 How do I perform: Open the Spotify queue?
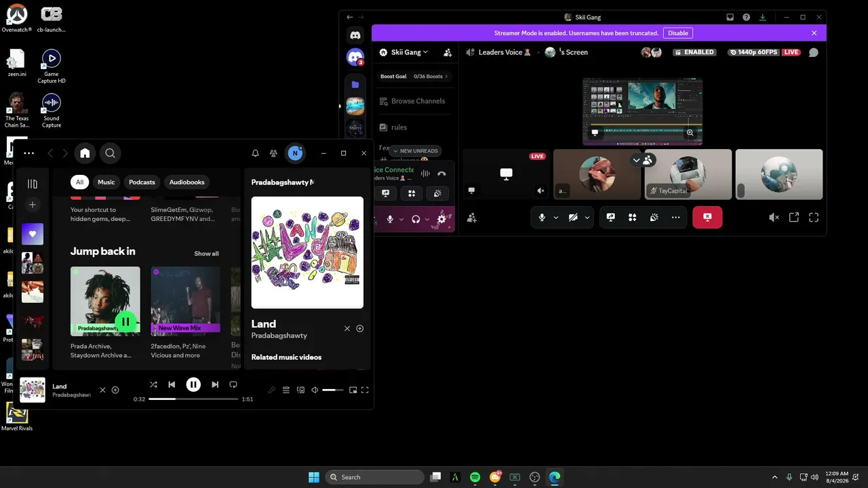pyautogui.click(x=286, y=390)
